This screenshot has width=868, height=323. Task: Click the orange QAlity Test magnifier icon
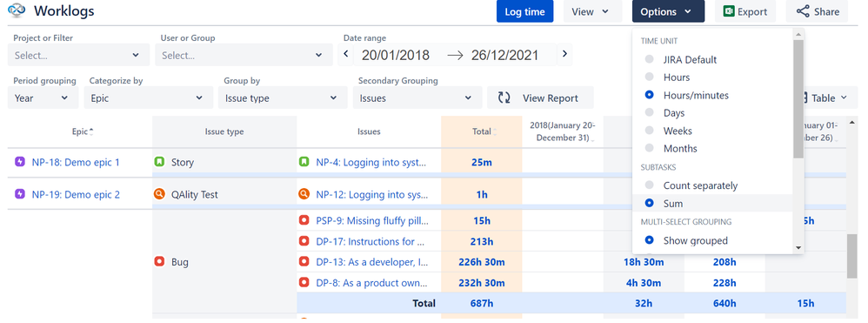pos(159,194)
